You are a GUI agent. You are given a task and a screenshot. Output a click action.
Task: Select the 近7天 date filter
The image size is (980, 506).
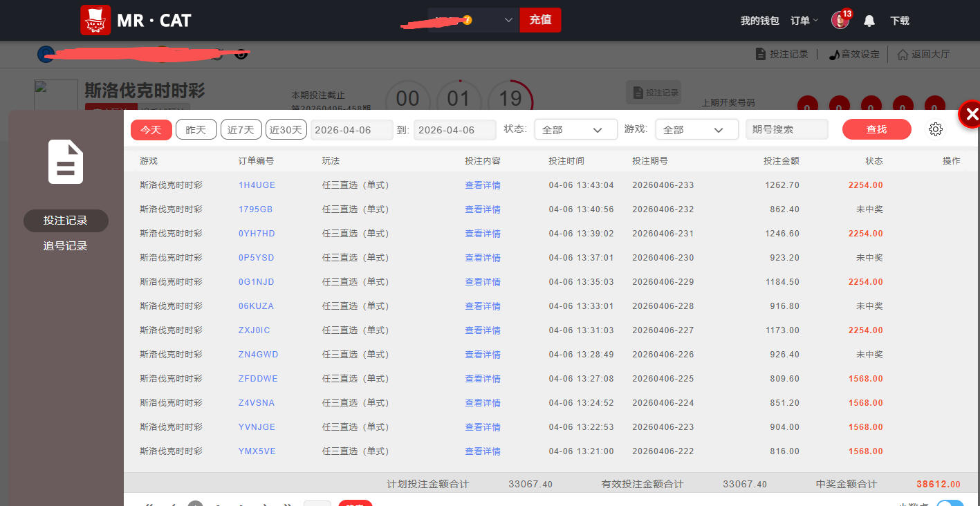click(x=241, y=129)
